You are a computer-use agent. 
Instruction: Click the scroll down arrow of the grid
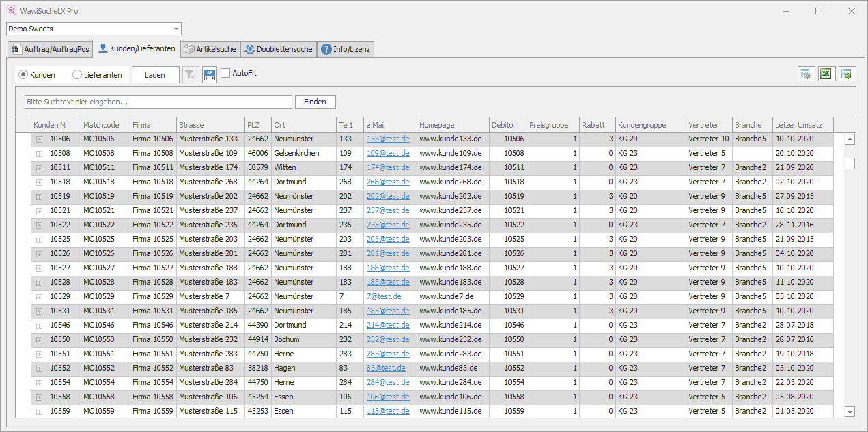[850, 412]
